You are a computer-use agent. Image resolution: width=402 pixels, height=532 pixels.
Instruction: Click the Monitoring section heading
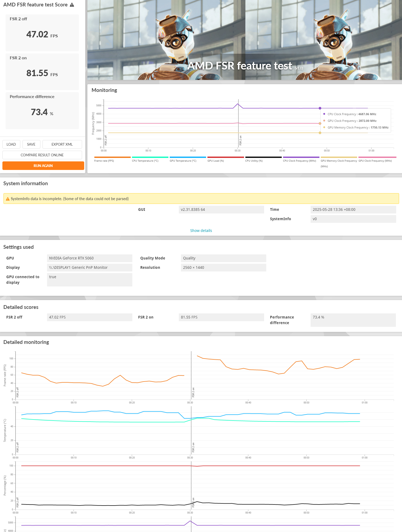tap(104, 90)
